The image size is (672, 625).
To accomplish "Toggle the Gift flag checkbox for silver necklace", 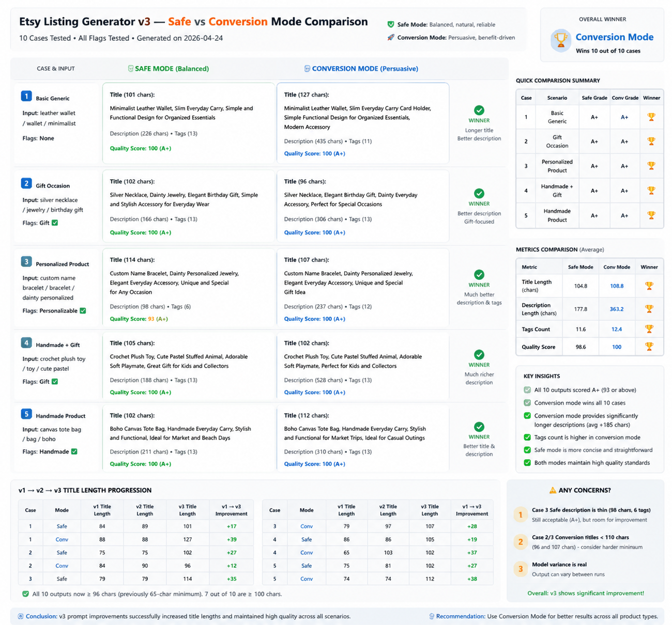I will coord(55,223).
